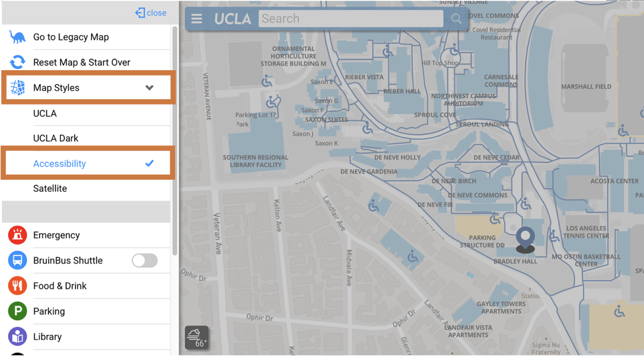The width and height of the screenshot is (644, 362).
Task: Click the LANDFAIR VISTA APARTMENTS label
Action: click(468, 331)
